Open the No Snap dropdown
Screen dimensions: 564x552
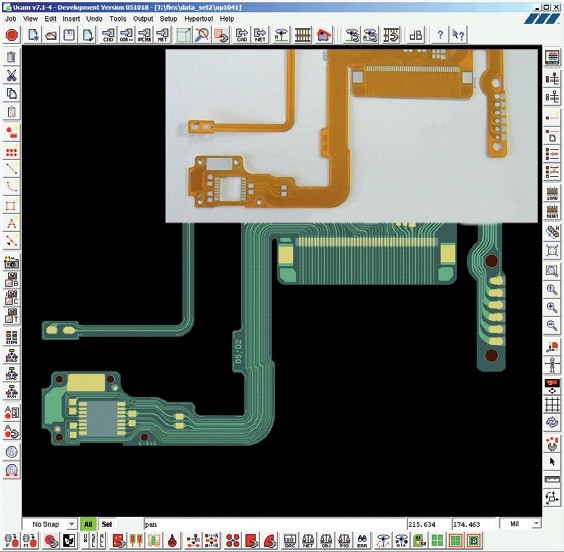click(50, 524)
